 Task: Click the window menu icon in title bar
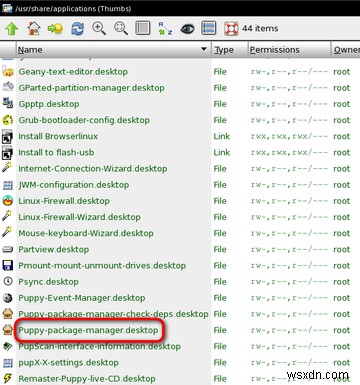7,8
